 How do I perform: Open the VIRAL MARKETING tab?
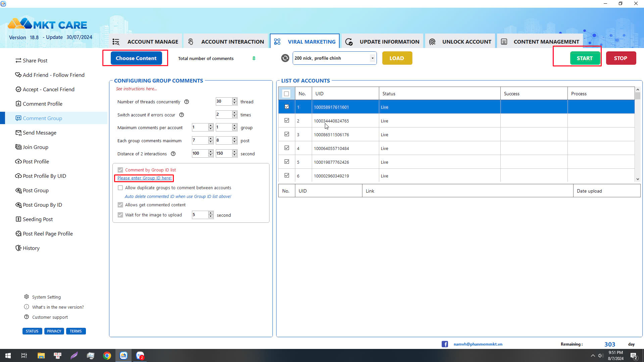pos(305,42)
